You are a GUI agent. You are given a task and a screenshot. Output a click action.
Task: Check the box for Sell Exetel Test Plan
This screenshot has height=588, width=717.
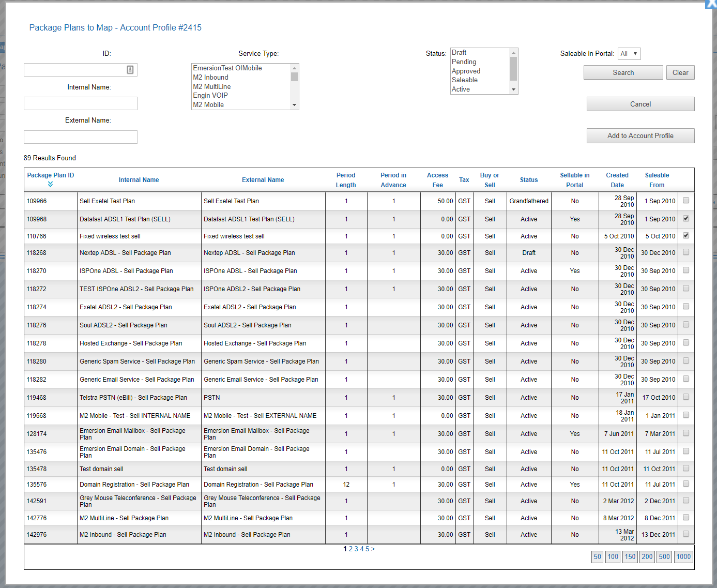[x=686, y=201]
